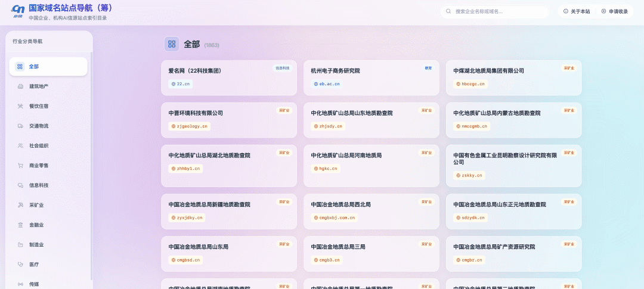Viewport: 644px width, 289px height.
Task: Click the CN site logo icon
Action: click(18, 12)
